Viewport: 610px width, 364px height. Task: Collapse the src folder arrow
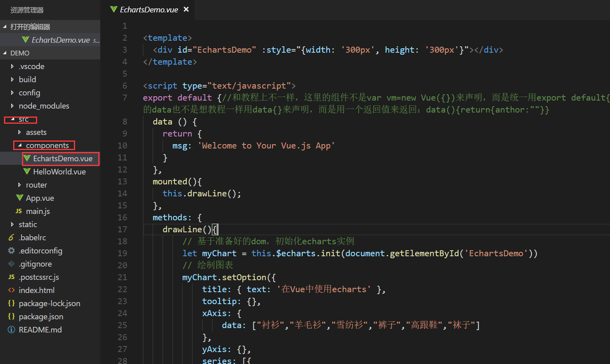pyautogui.click(x=12, y=119)
